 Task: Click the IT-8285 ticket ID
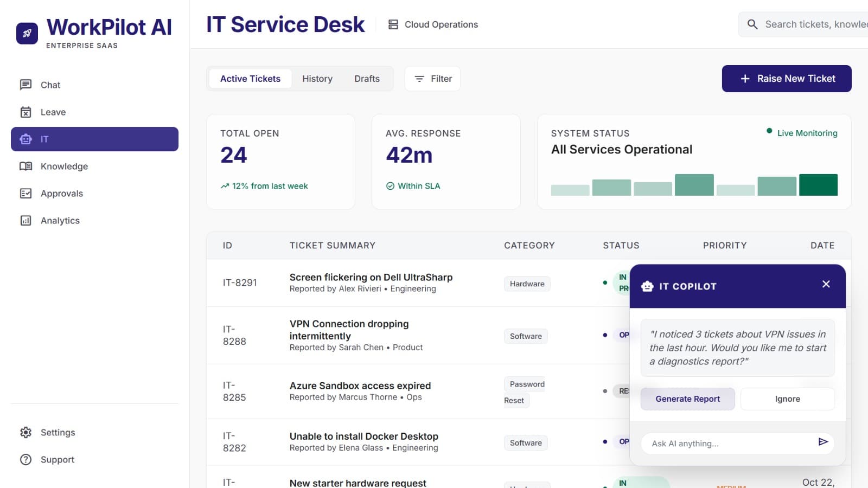click(x=234, y=391)
